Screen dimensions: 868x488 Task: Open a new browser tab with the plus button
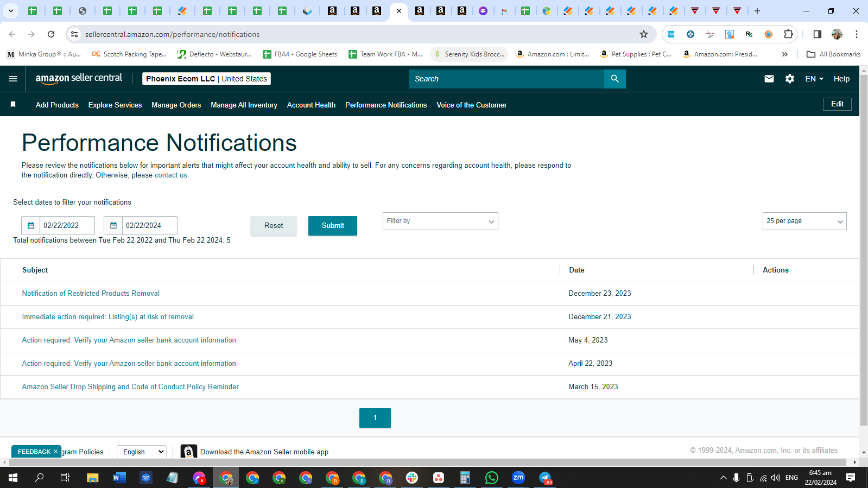757,11
